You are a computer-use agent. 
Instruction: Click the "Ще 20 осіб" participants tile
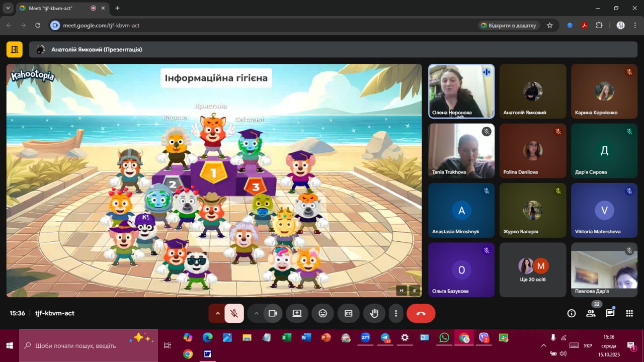tap(533, 270)
